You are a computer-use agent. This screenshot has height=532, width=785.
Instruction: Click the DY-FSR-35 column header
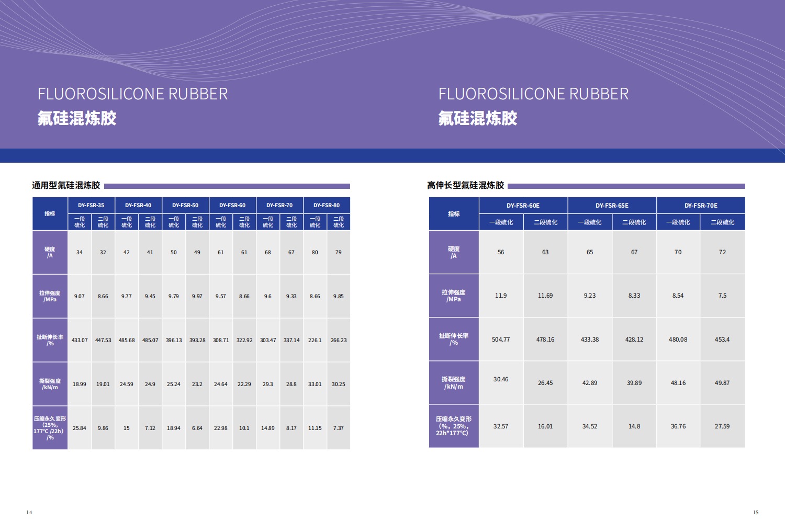click(x=91, y=205)
